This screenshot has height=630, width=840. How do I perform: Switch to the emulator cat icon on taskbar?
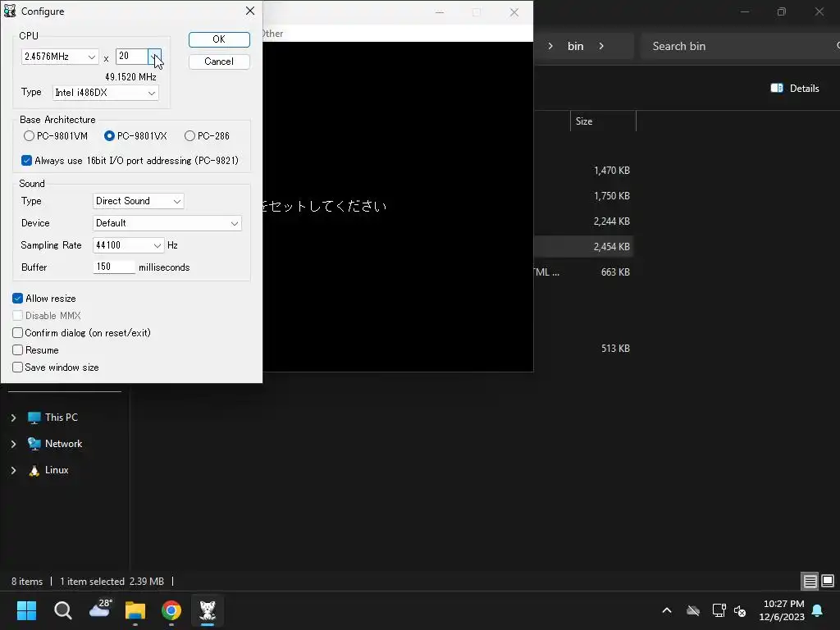point(208,610)
